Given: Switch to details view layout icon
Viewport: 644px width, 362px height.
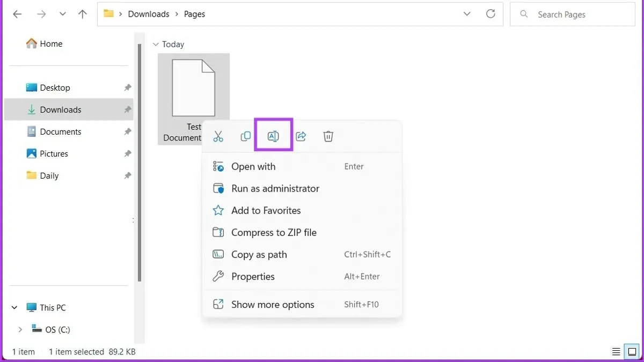Looking at the screenshot, I should click(616, 352).
